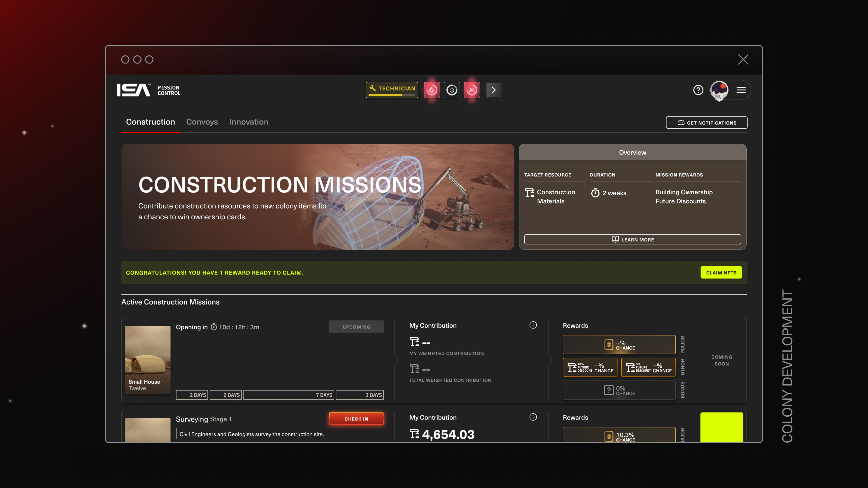
Task: Click the water drop badge icon
Action: point(452,90)
